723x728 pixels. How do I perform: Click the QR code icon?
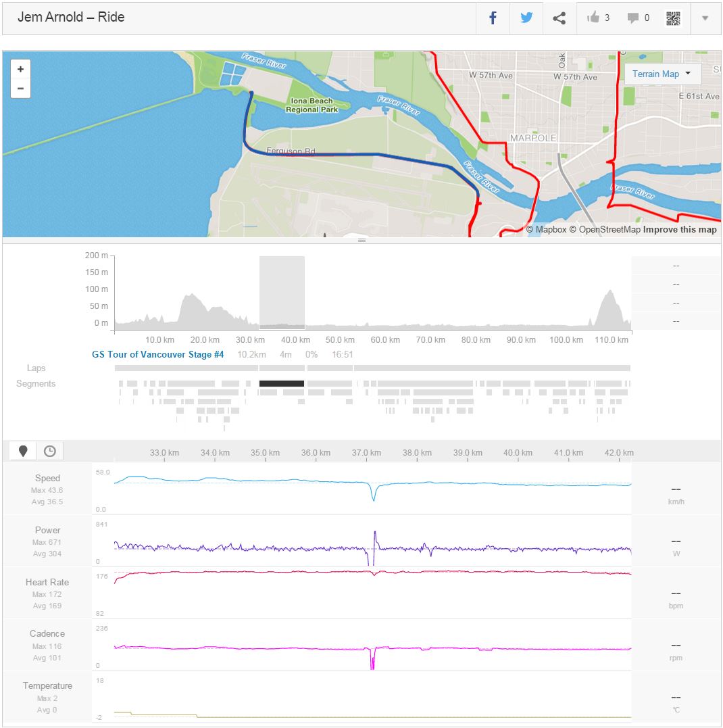(672, 18)
